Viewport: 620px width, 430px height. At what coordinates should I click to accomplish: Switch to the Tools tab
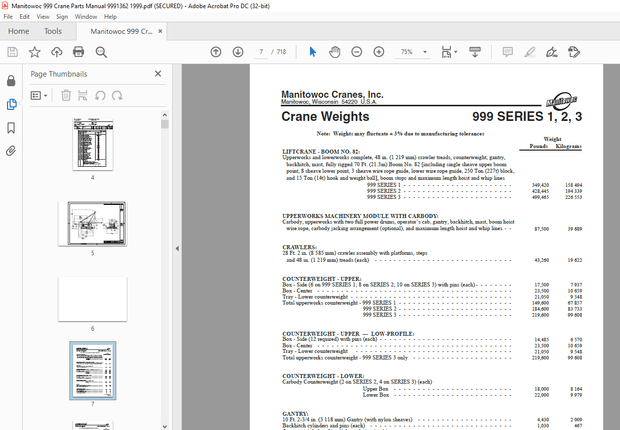click(x=53, y=31)
